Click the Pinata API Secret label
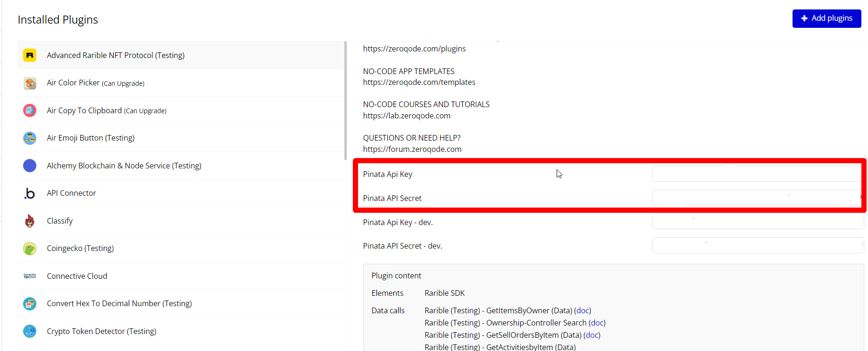Image resolution: width=868 pixels, height=351 pixels. (x=392, y=198)
